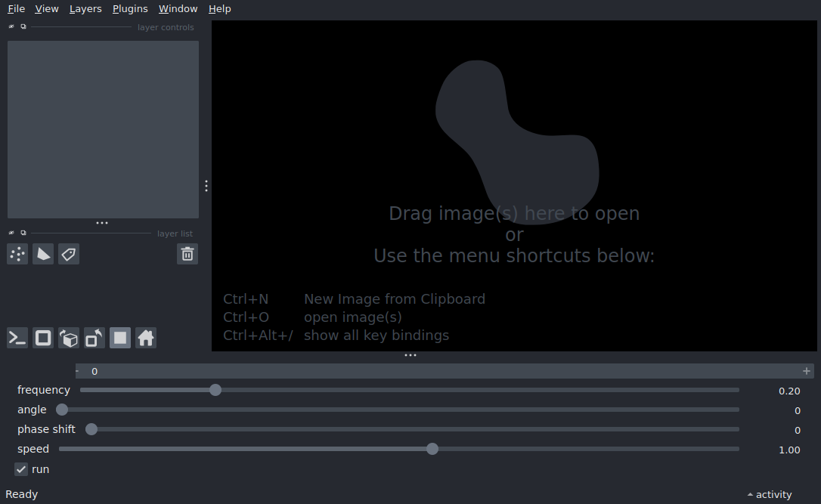Click the plus icon on widget title bar
Image resolution: width=821 pixels, height=504 pixels.
tap(807, 371)
